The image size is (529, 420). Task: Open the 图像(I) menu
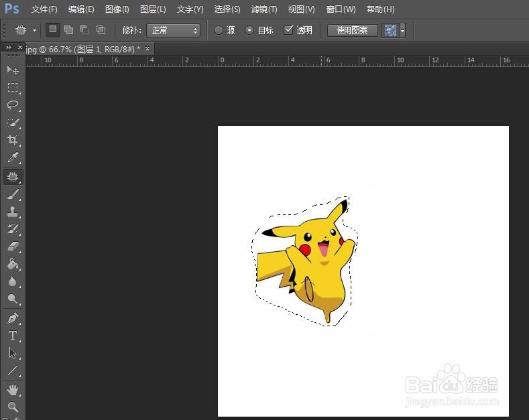pos(117,9)
